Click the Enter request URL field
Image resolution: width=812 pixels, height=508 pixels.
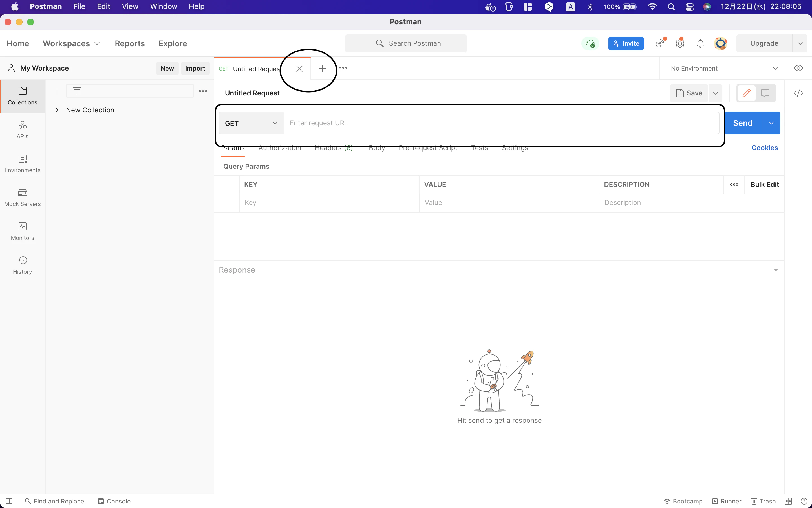(501, 123)
